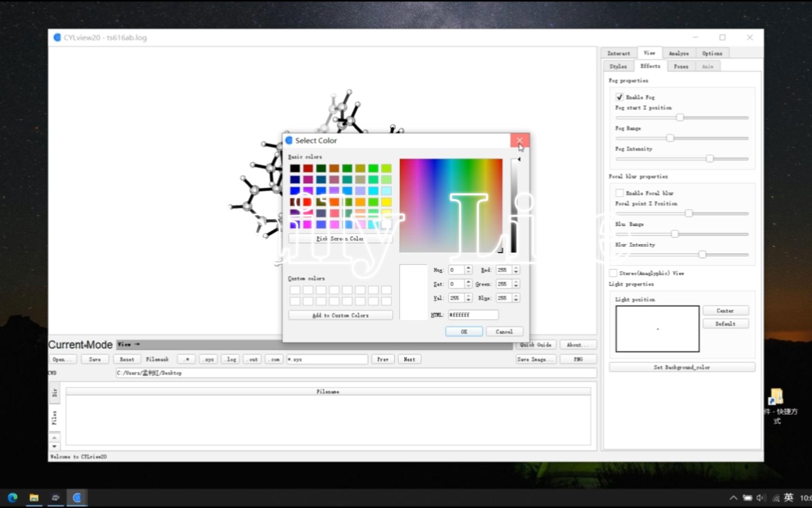Click the About... button

coord(578,345)
